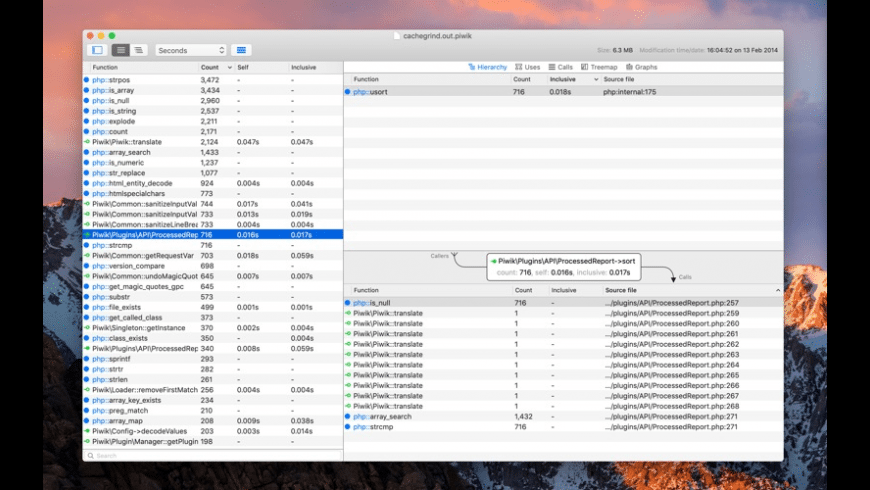Select the php::htmlspecialchars row

[213, 194]
